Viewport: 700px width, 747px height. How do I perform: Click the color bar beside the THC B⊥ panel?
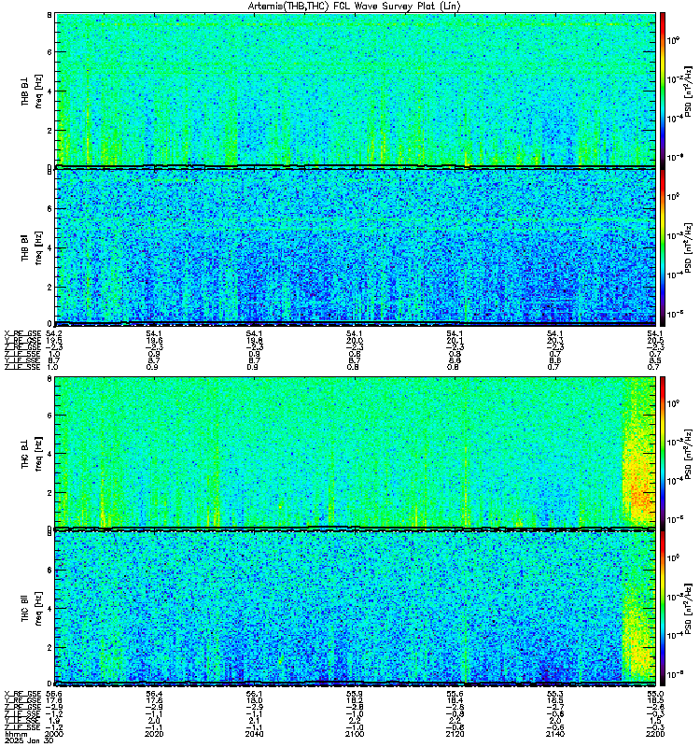pyautogui.click(x=662, y=453)
